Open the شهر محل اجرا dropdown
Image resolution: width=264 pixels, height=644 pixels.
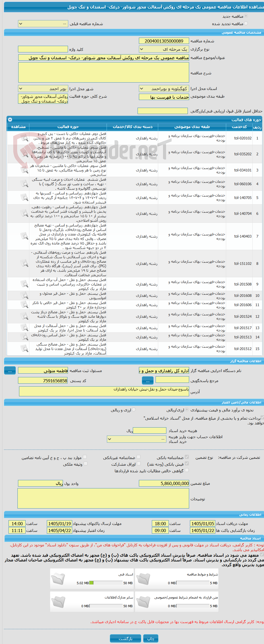coord(43,89)
